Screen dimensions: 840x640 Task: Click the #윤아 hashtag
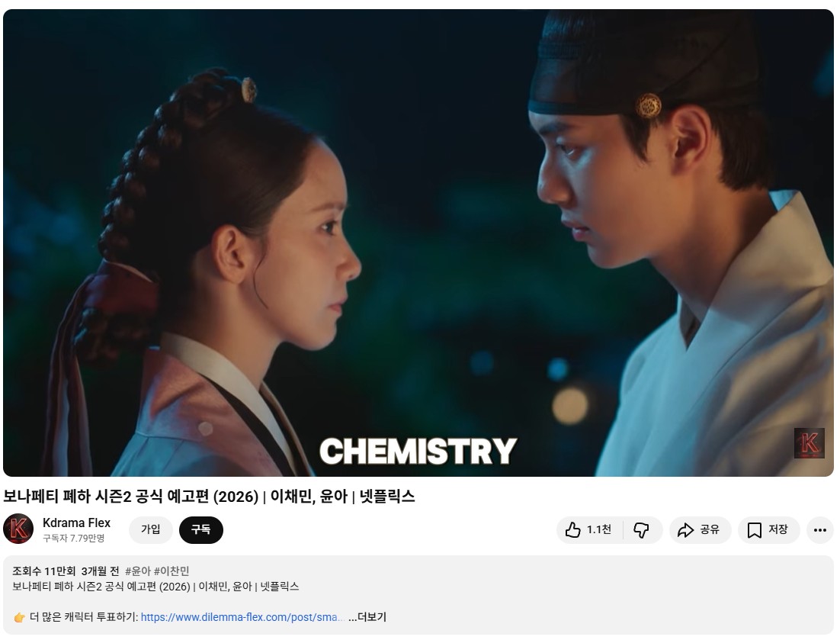(x=138, y=571)
